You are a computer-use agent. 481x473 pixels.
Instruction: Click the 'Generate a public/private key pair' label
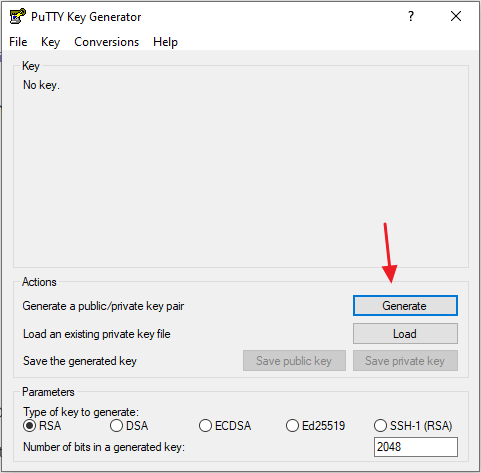point(103,306)
